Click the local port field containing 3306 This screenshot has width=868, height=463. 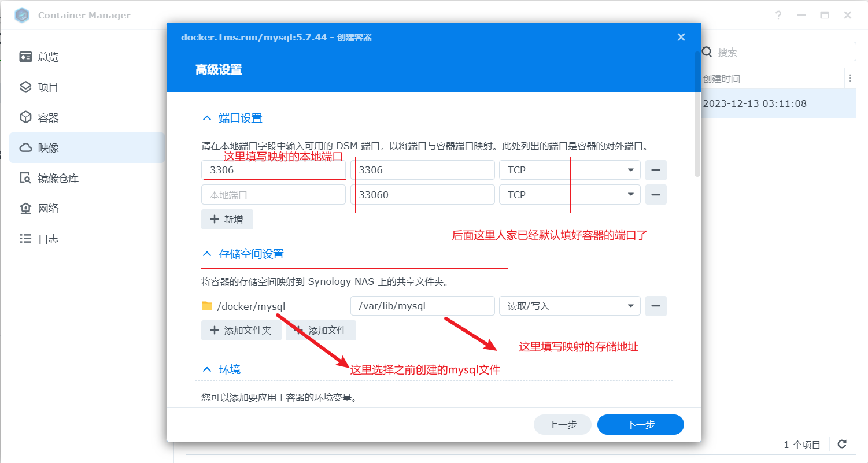(x=274, y=170)
